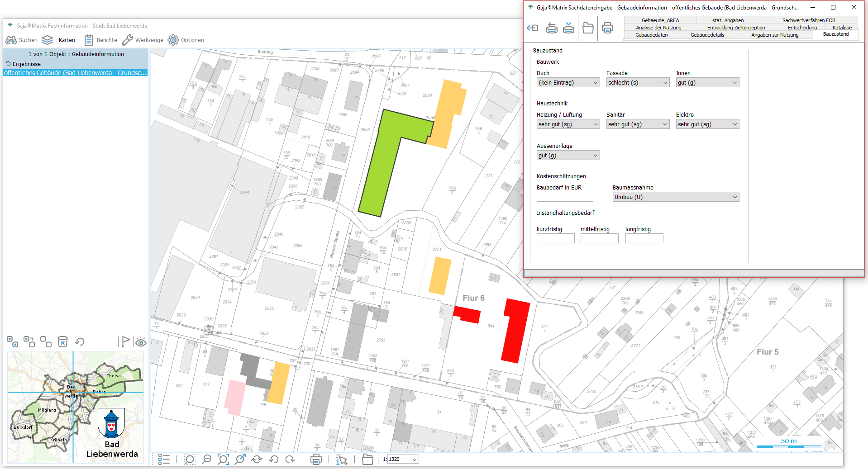This screenshot has height=469, width=868.
Task: Click the flag marker icon
Action: pyautogui.click(x=125, y=341)
